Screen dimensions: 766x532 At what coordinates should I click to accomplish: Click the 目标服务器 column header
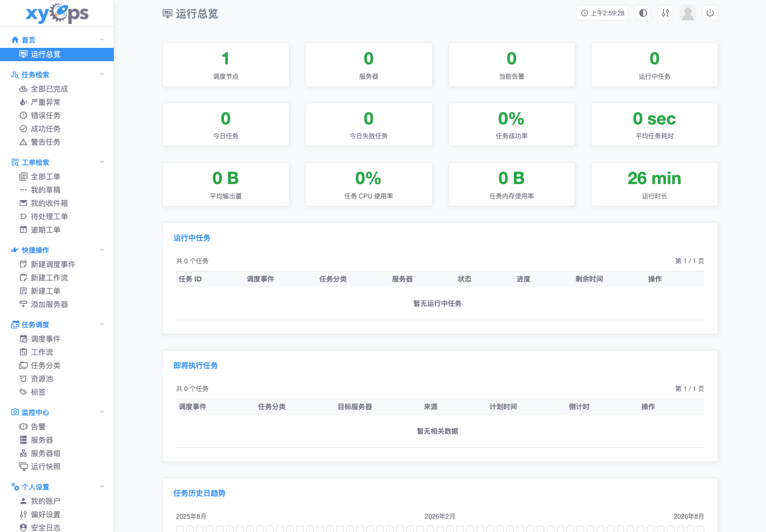pyautogui.click(x=355, y=406)
